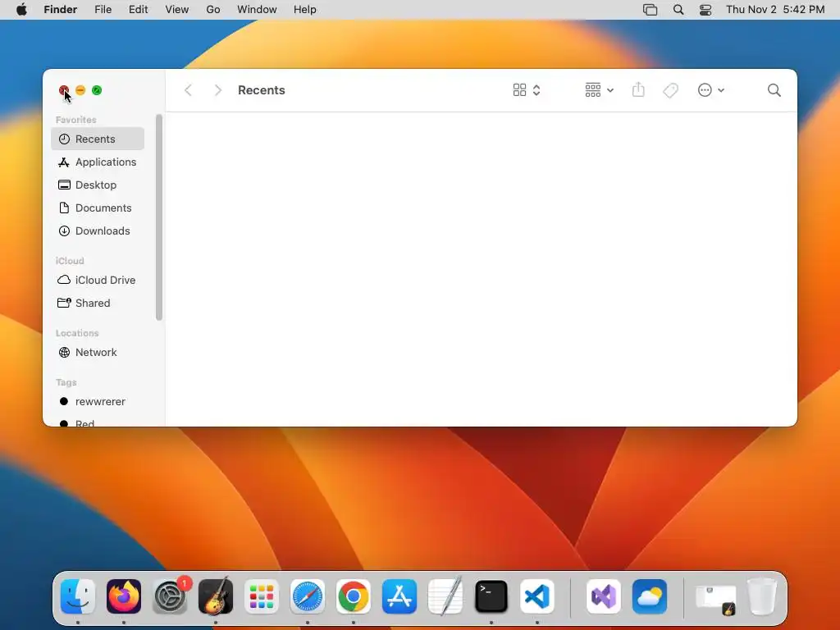Open the View menu

tap(177, 10)
